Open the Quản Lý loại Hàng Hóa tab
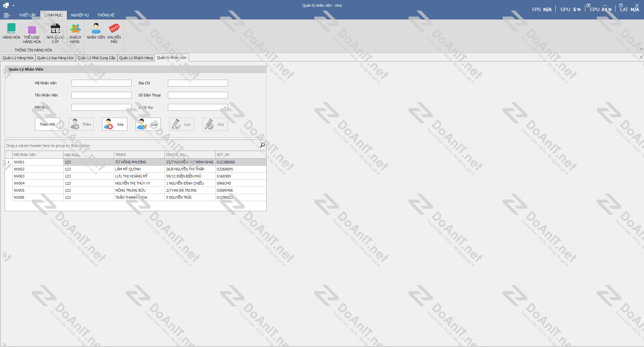 pos(55,58)
